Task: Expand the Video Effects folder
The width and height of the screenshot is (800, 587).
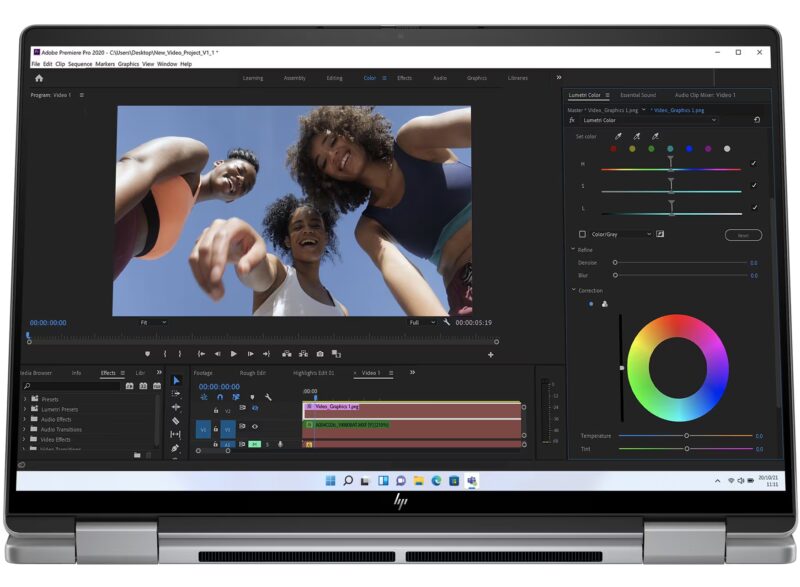Action: [24, 439]
